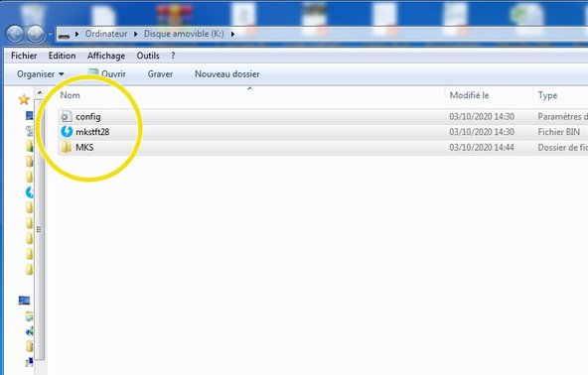The height and width of the screenshot is (375, 588).
Task: Click the Paramètres type cell of config
Action: 562,117
